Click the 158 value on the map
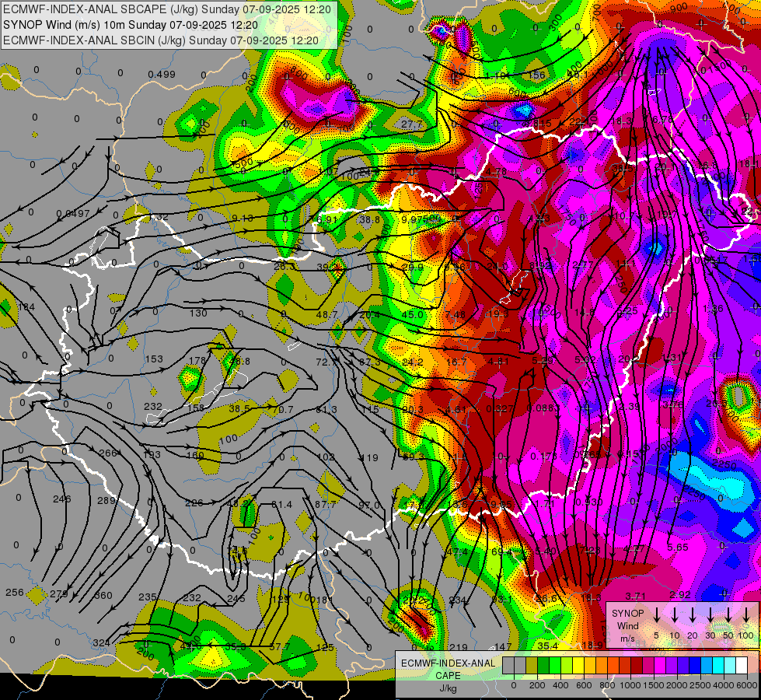761x700 pixels. point(196,408)
